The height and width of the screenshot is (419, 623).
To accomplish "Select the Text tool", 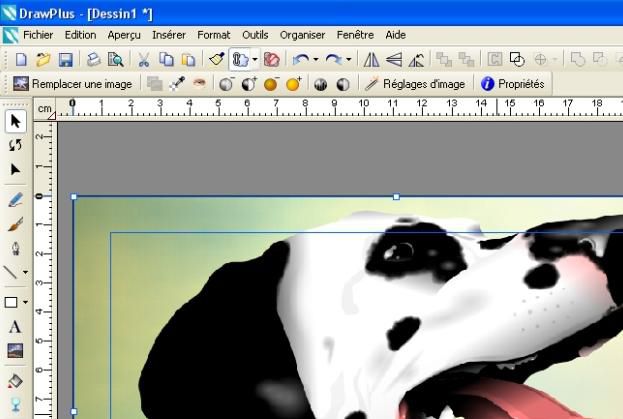I will 15,327.
